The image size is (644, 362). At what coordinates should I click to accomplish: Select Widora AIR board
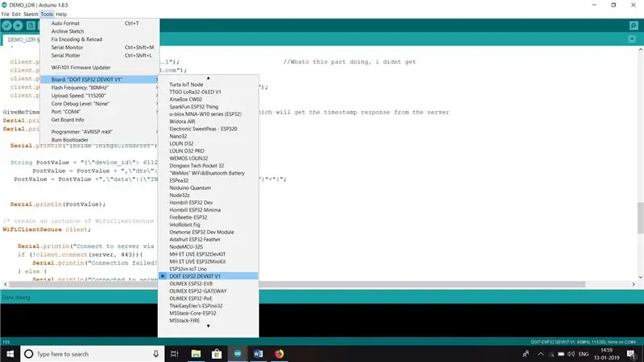click(x=208, y=121)
